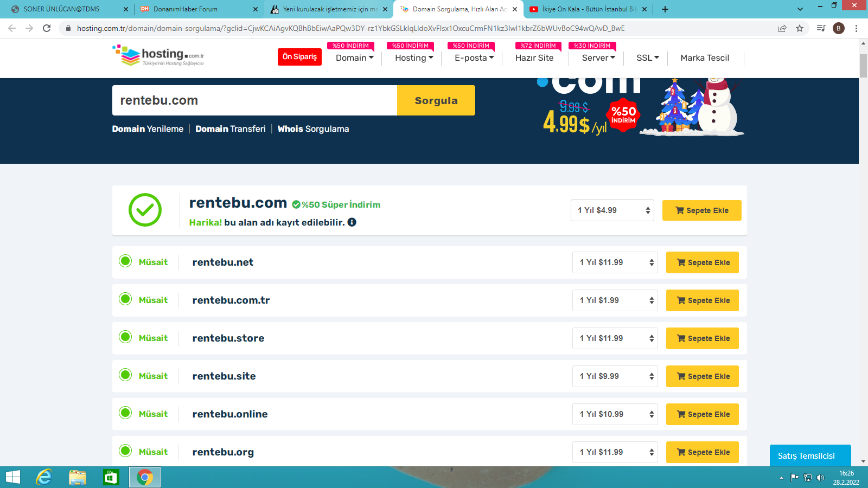868x488 pixels.
Task: Click the yellow Sorgula button
Action: [436, 100]
